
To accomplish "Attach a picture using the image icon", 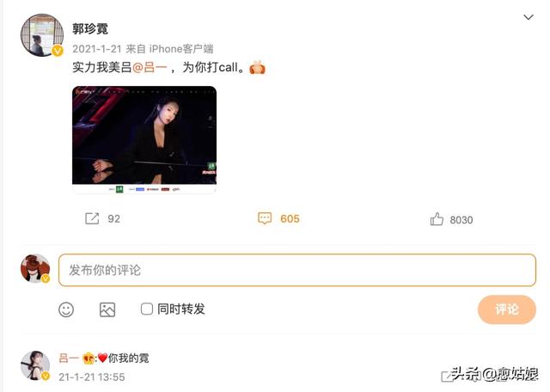I will pos(107,309).
